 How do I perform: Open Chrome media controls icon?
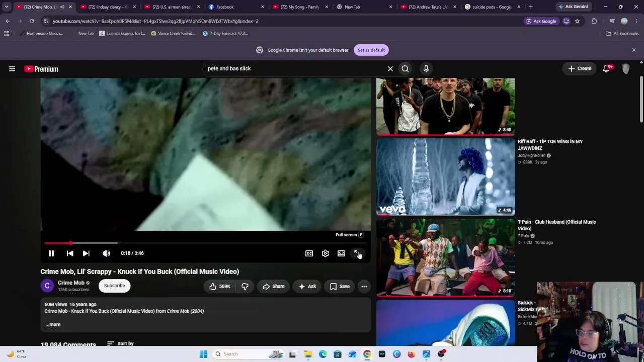pos(612,21)
